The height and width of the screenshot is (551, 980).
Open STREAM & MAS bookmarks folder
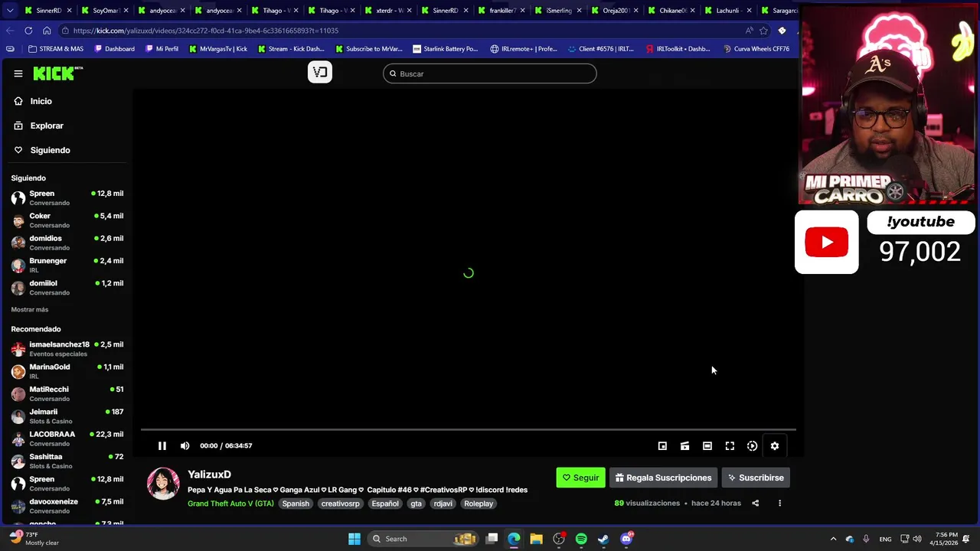(x=56, y=49)
